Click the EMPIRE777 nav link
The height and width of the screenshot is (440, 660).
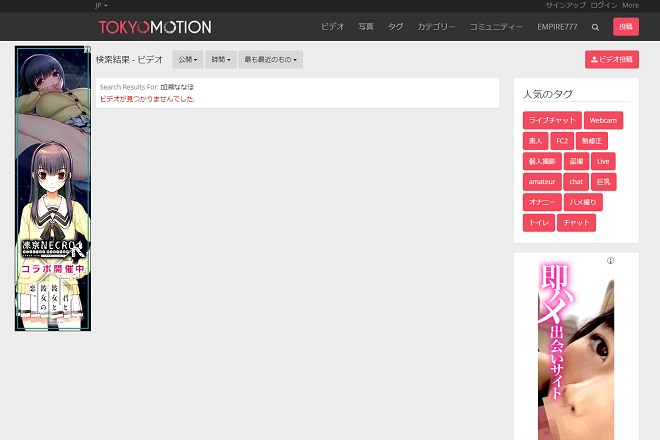tap(557, 27)
